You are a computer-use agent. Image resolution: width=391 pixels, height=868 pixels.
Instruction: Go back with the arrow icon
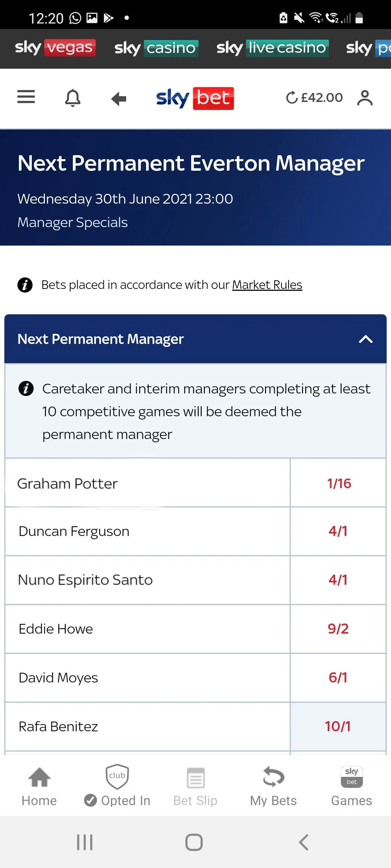tap(119, 98)
